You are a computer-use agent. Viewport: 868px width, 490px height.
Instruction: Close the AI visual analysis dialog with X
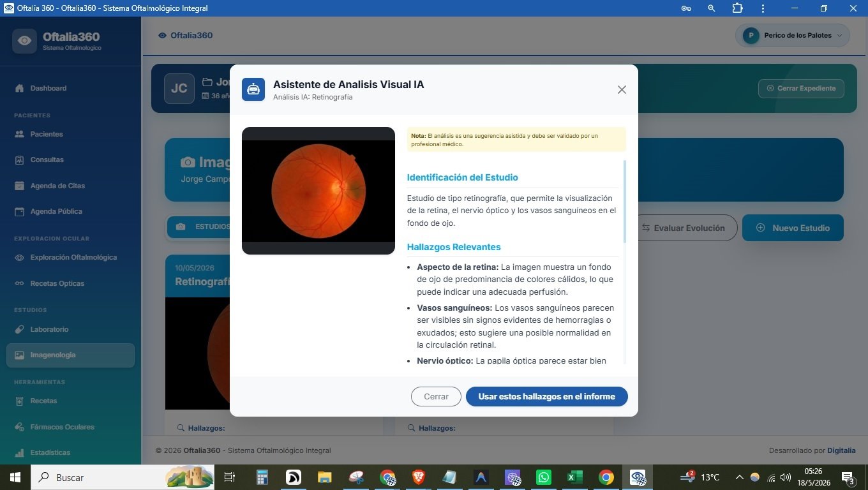coord(622,90)
